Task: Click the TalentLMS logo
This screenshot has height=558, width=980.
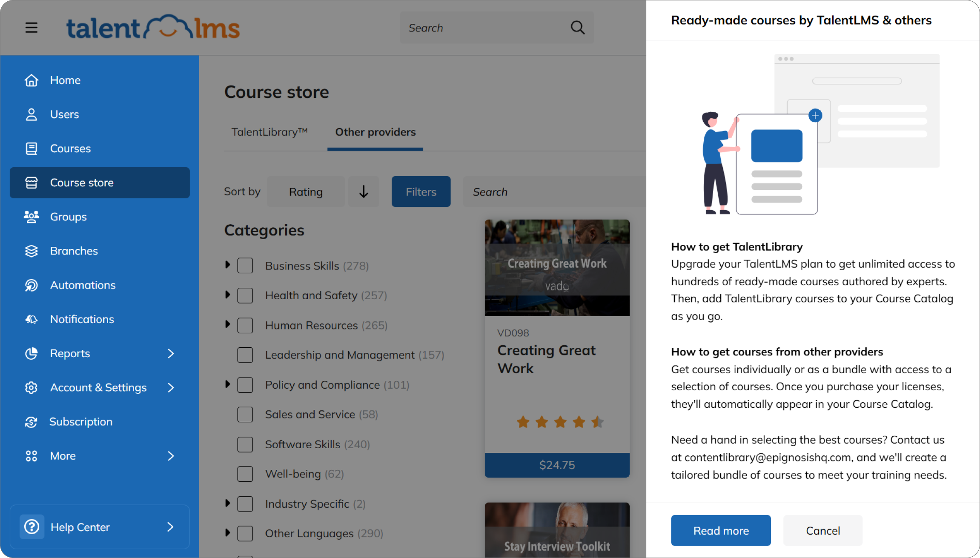Action: click(x=153, y=28)
